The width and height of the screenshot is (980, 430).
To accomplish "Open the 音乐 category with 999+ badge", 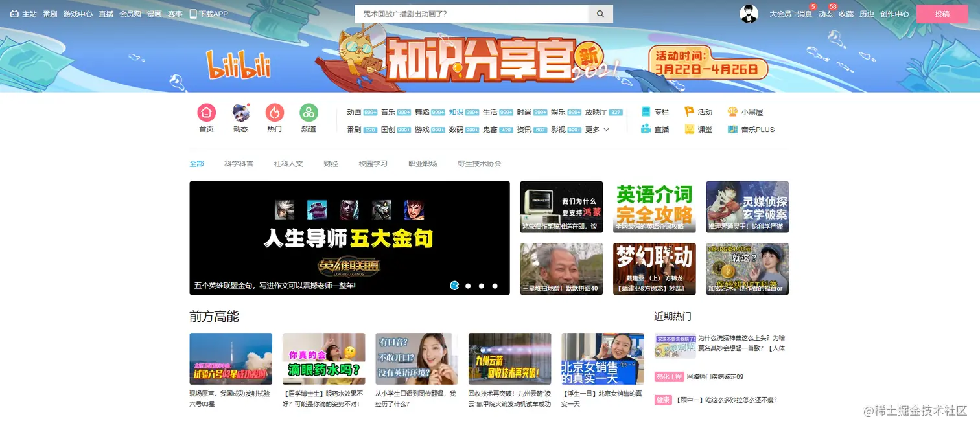I will click(x=396, y=112).
